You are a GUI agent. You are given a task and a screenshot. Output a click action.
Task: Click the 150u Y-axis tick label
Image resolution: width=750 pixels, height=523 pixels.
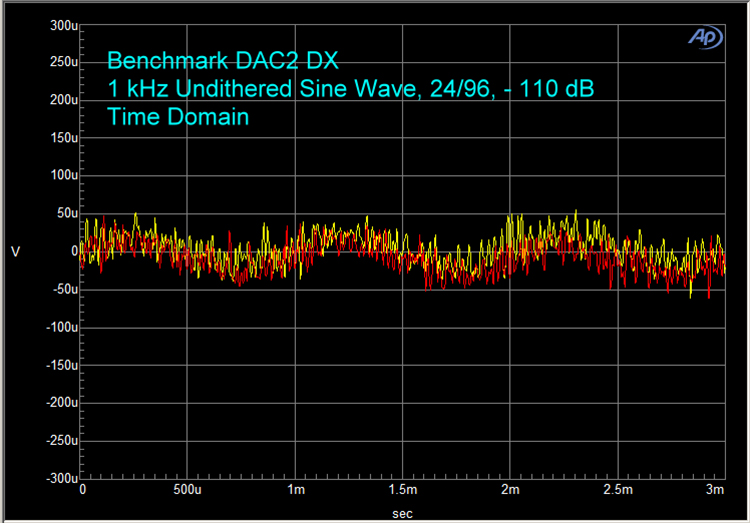pos(63,138)
